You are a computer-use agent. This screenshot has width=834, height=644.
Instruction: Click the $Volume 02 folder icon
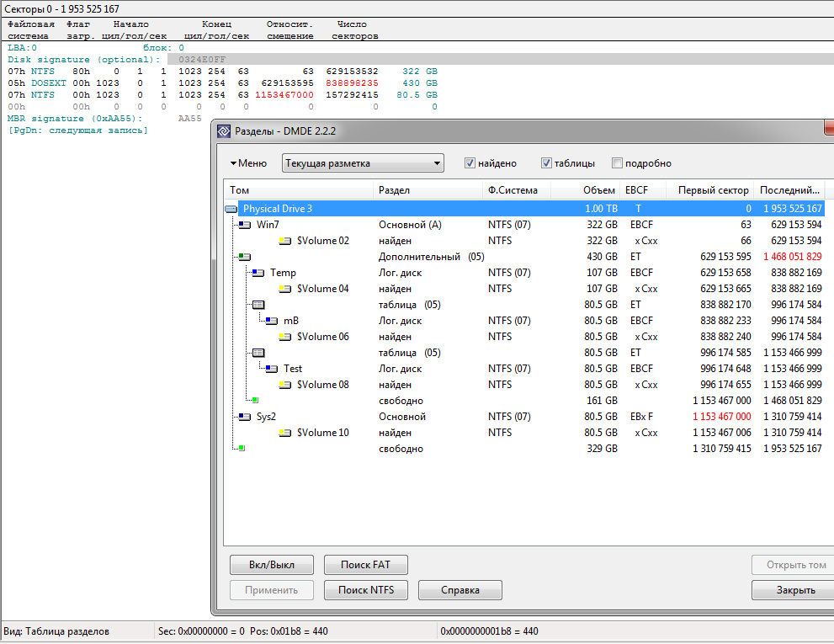285,241
